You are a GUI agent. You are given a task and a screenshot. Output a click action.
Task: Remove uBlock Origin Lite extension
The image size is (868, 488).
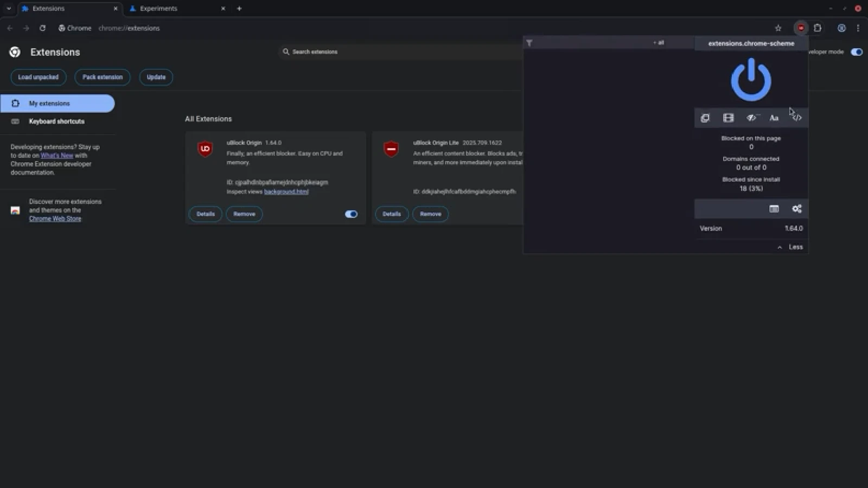(x=431, y=214)
